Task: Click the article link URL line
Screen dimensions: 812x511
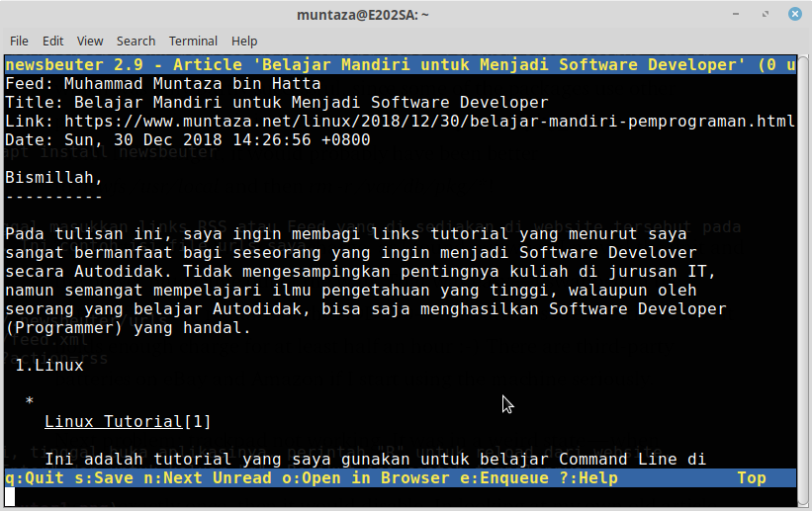Action: click(400, 122)
